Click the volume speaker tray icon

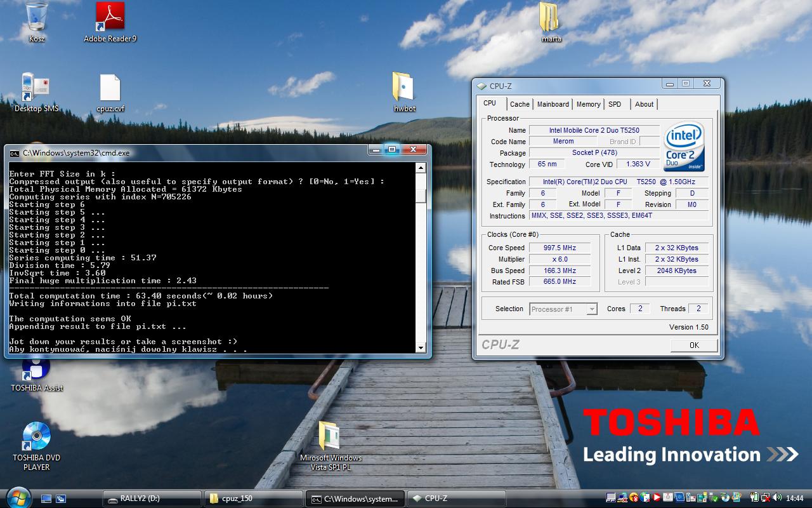coord(777,498)
